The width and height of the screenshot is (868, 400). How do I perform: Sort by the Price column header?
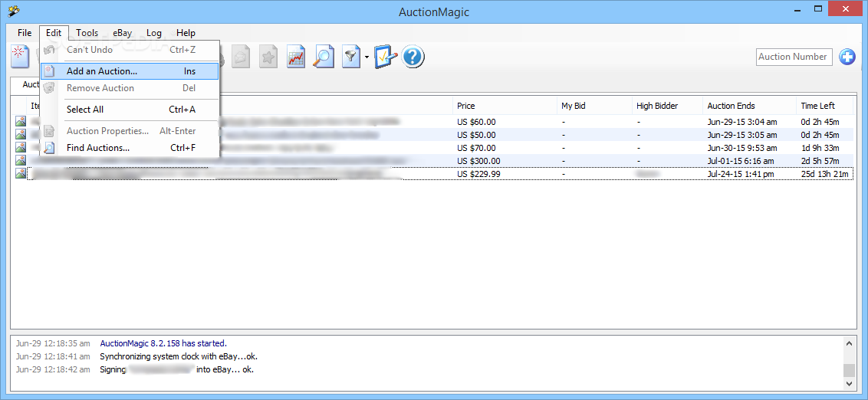pyautogui.click(x=505, y=106)
